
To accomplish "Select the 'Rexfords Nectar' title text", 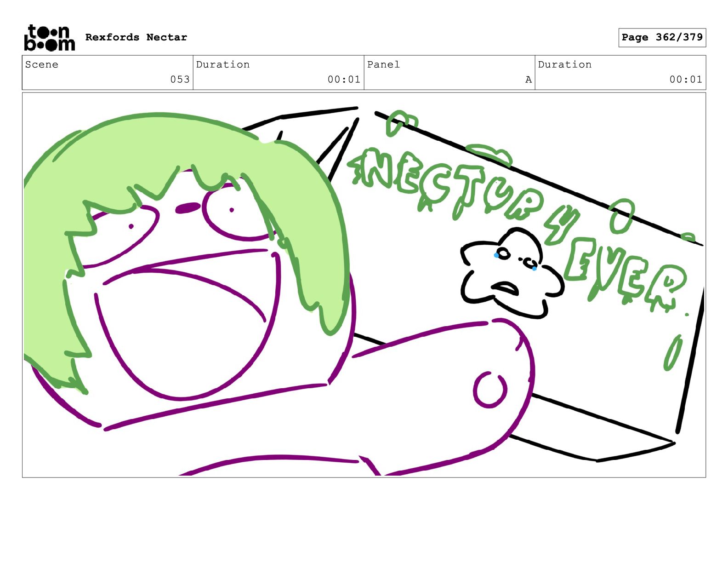I will coord(136,37).
